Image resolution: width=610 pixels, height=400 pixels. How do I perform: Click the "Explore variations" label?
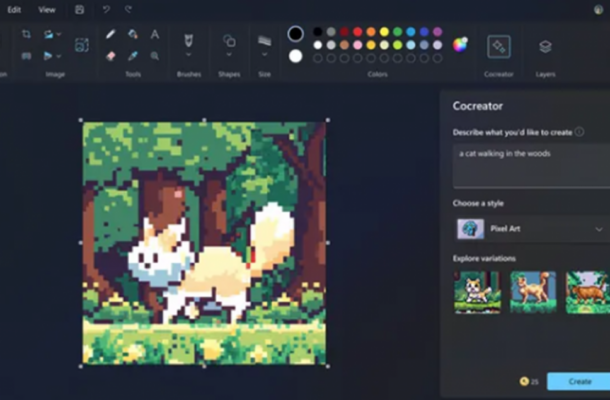point(484,258)
